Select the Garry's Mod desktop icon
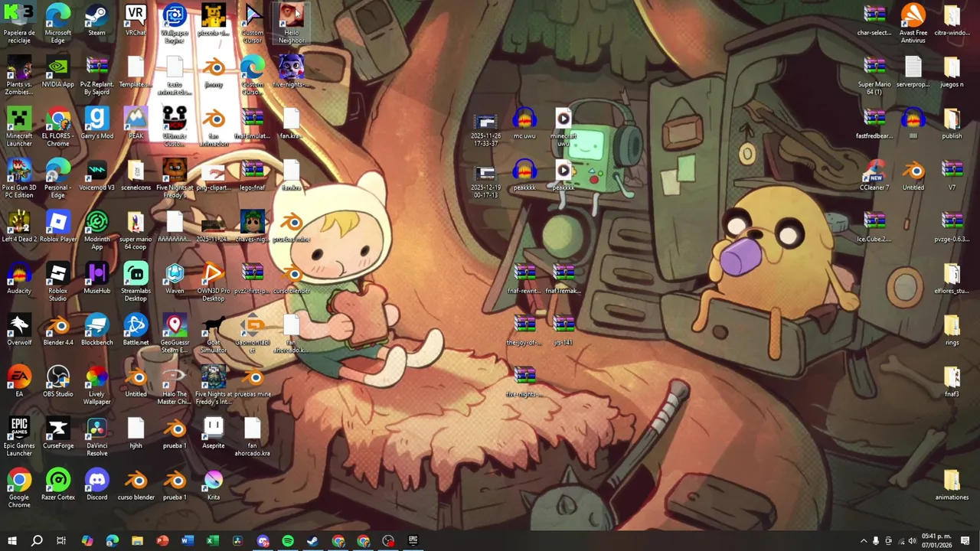The height and width of the screenshot is (551, 980). pyautogui.click(x=96, y=124)
